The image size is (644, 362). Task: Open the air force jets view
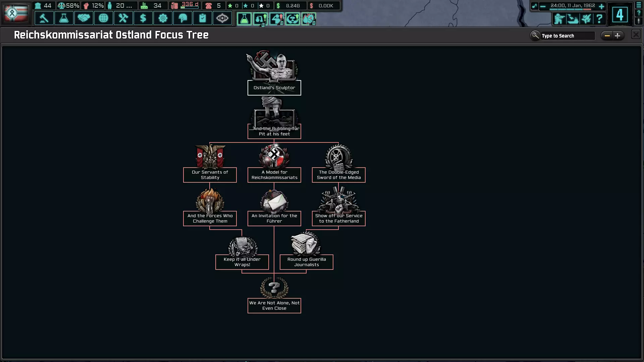pos(586,18)
